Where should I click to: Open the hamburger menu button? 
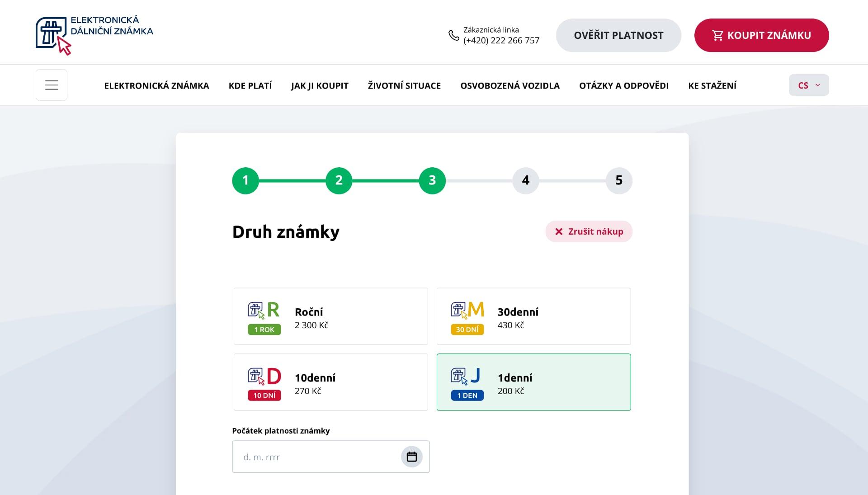[52, 85]
